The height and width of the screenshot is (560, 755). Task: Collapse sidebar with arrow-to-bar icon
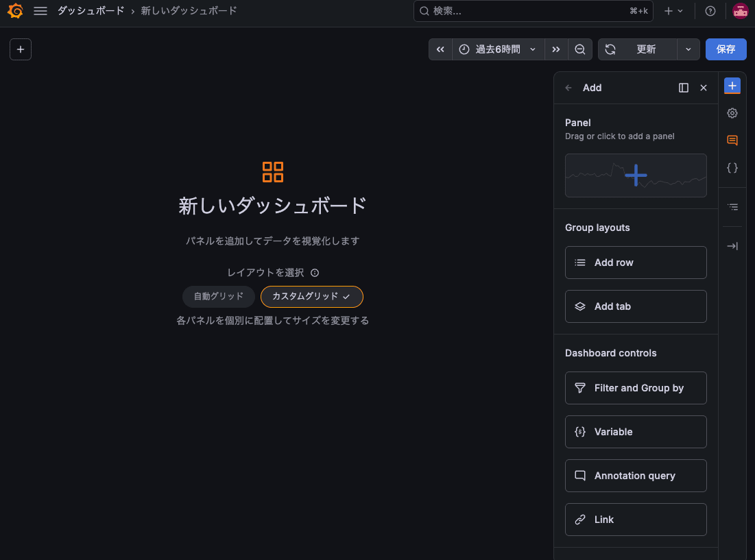pos(732,246)
